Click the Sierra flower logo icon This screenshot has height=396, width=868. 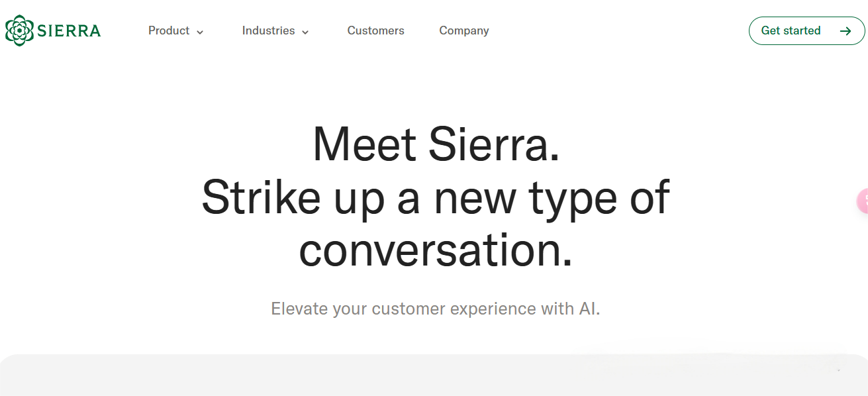[x=19, y=30]
